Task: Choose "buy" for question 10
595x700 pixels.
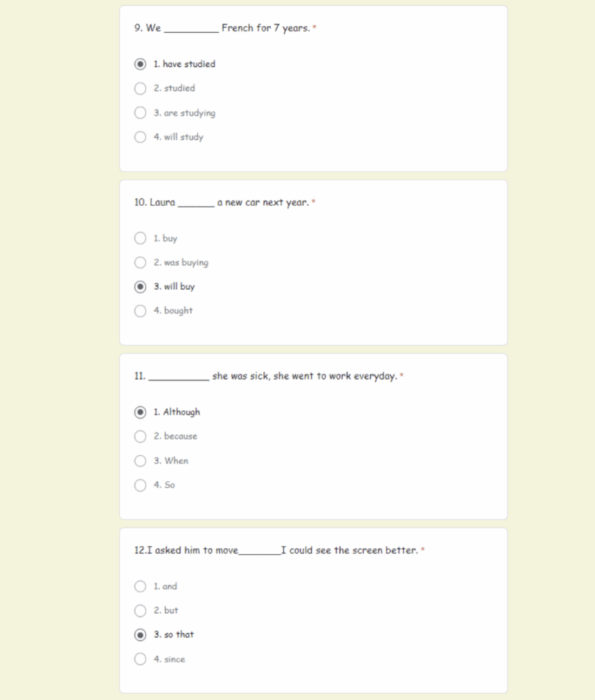Action: [x=140, y=238]
